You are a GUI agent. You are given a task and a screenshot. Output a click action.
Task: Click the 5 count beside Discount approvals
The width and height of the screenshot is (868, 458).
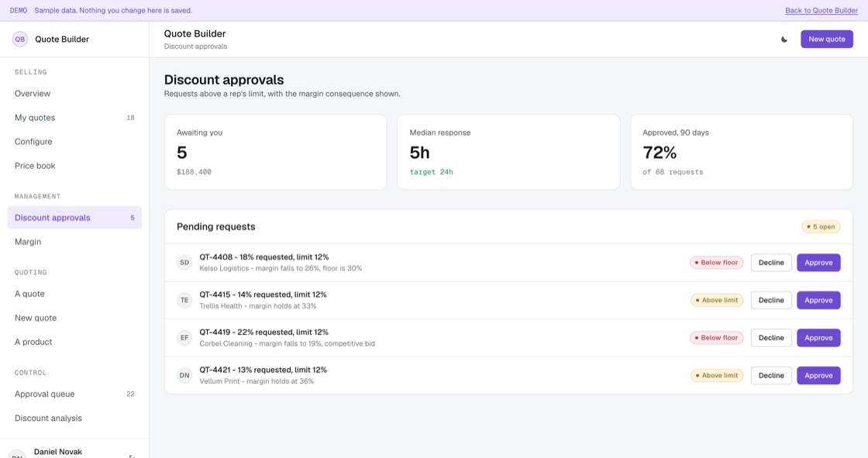(133, 218)
